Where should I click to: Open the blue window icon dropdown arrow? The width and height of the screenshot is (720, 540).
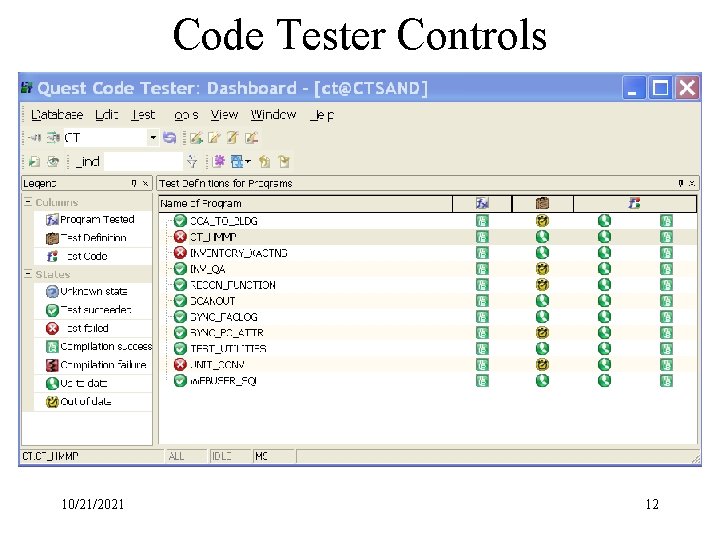[x=248, y=161]
